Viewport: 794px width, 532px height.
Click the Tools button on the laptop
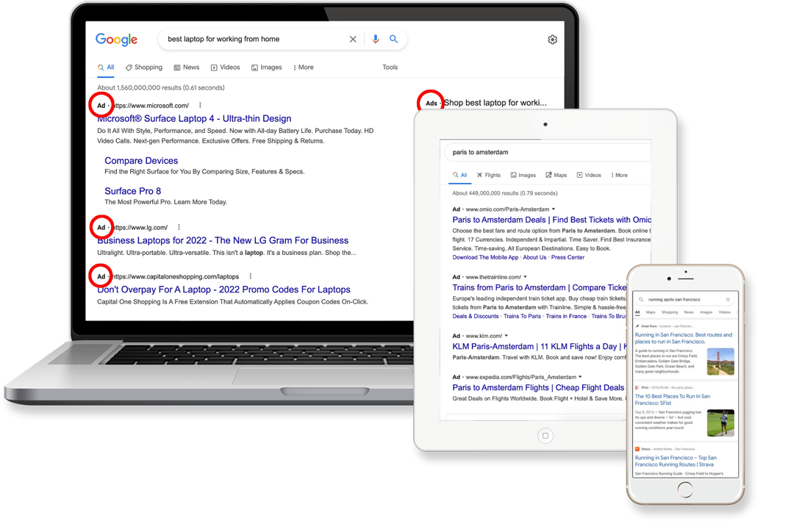[390, 68]
